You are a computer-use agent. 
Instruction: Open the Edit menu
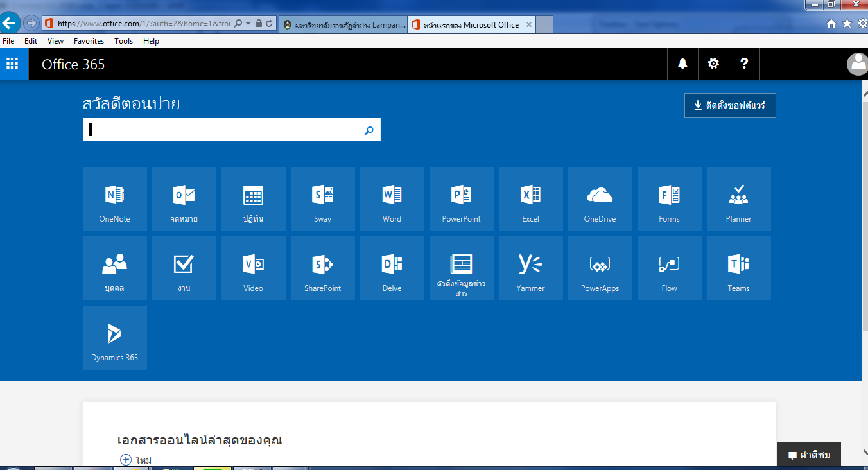31,40
